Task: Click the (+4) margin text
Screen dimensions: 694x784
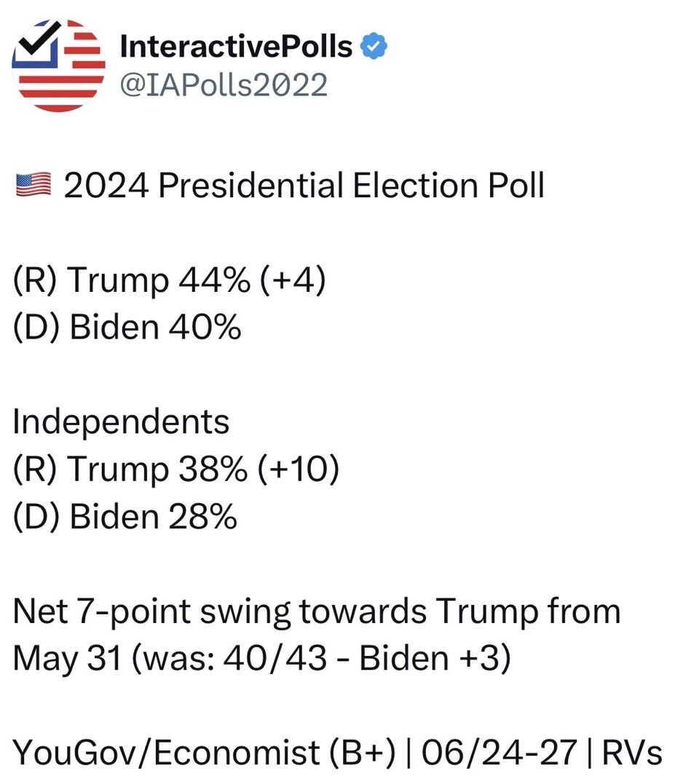Action: pos(293,280)
